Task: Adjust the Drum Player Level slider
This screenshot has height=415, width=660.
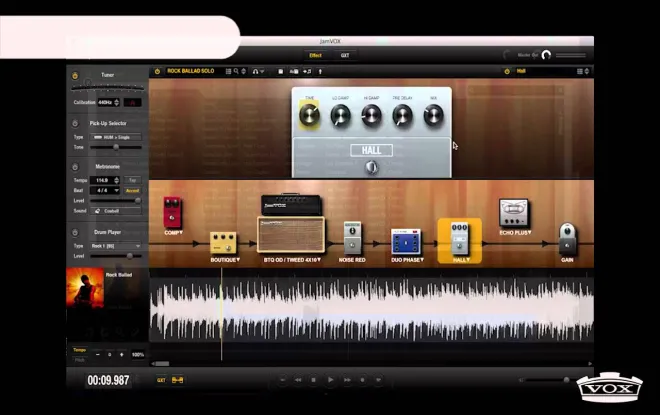Action: coord(116,256)
